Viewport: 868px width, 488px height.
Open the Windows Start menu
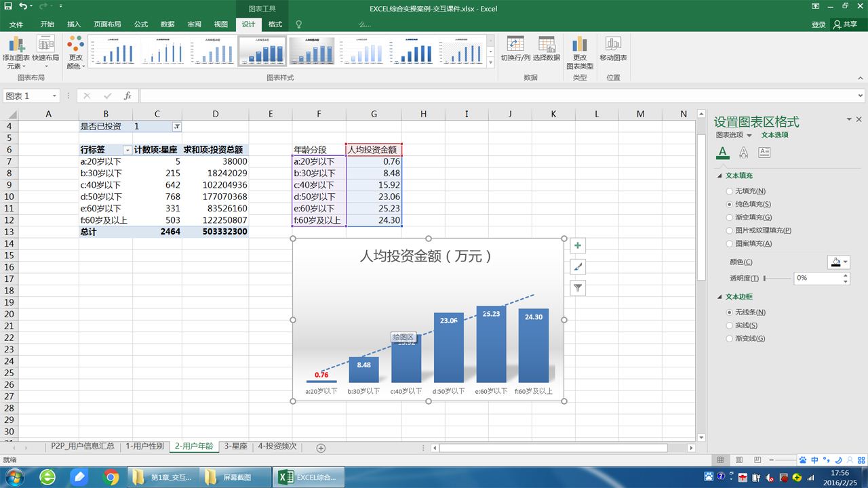14,477
